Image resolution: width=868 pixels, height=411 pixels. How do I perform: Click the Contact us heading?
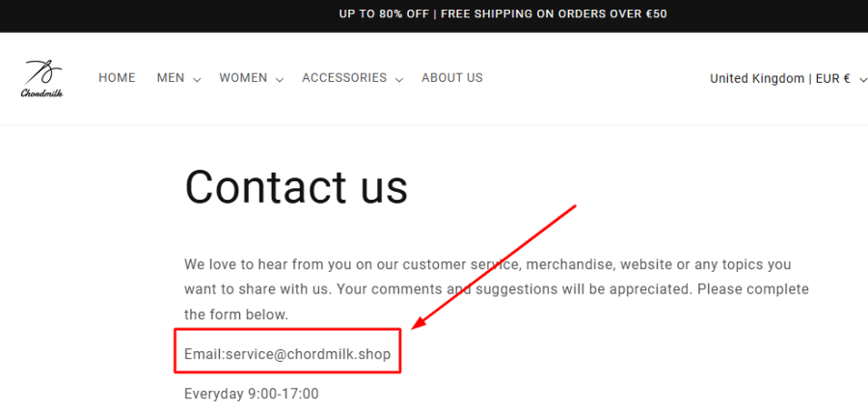click(x=296, y=187)
